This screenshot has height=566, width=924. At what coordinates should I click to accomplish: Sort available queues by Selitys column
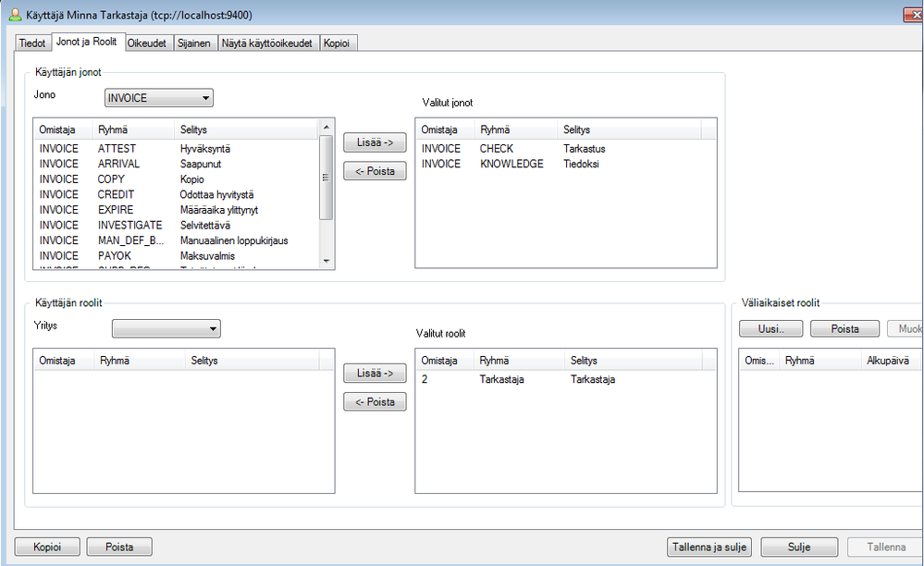coord(247,130)
